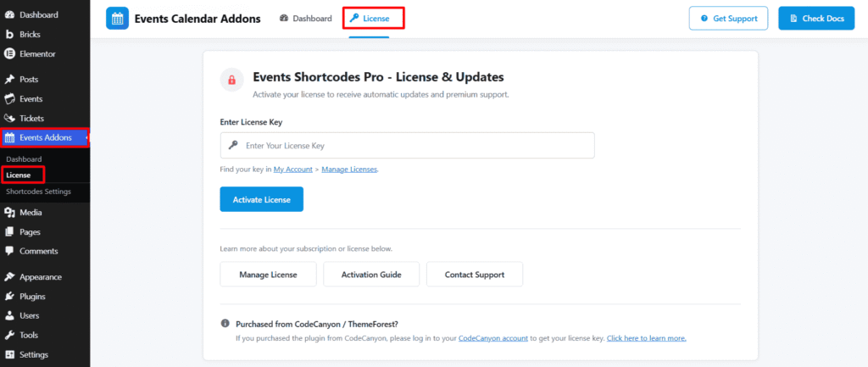Follow the My Account link
Image resolution: width=868 pixels, height=367 pixels.
pos(292,170)
